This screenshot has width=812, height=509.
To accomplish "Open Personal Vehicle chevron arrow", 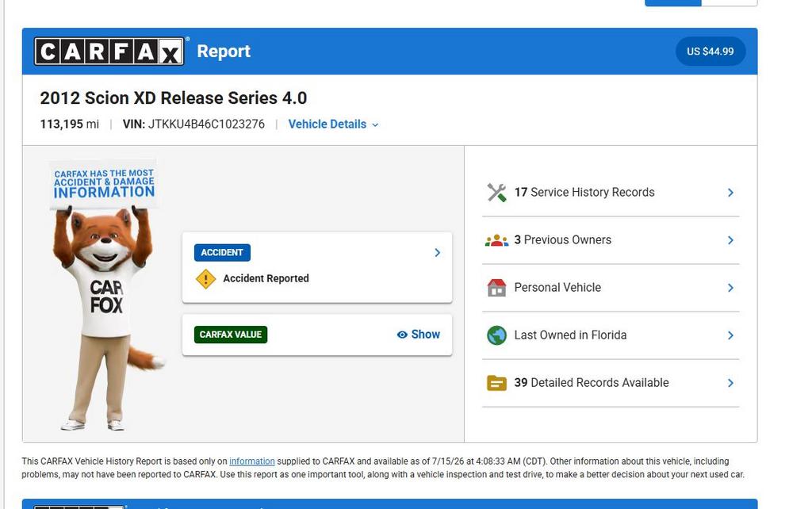I will tap(730, 288).
